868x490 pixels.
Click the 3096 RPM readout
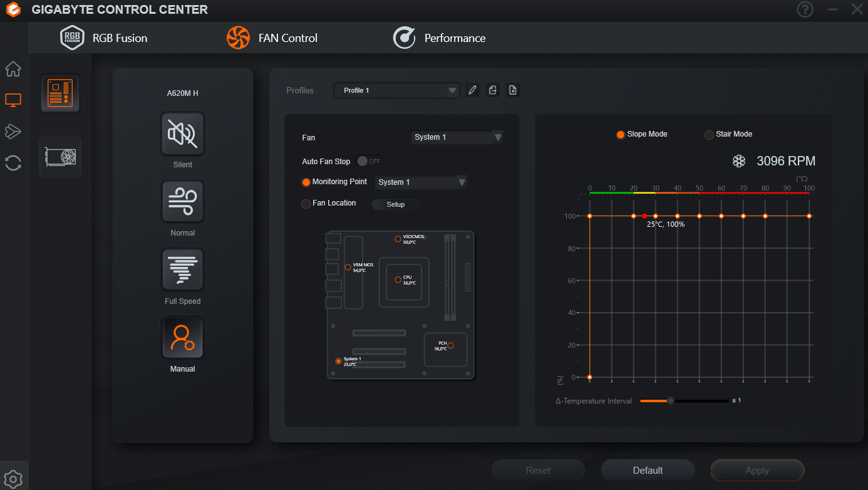coord(786,161)
